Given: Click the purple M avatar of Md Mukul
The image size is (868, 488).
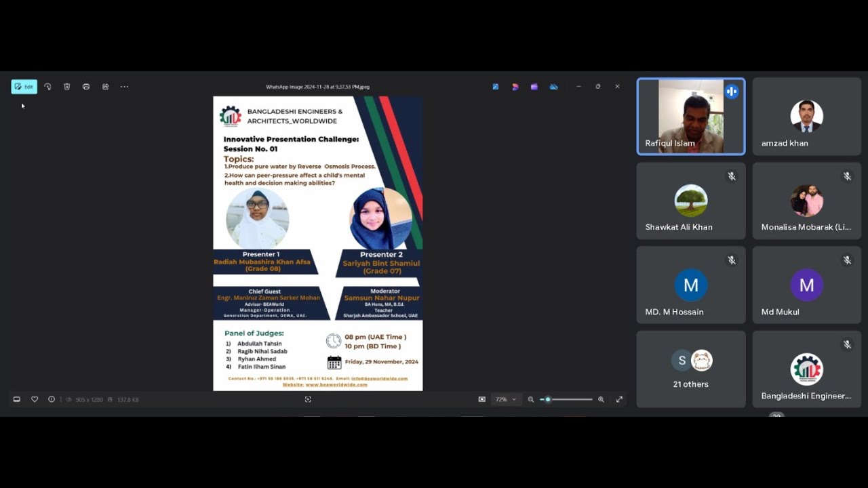Looking at the screenshot, I should [x=807, y=285].
